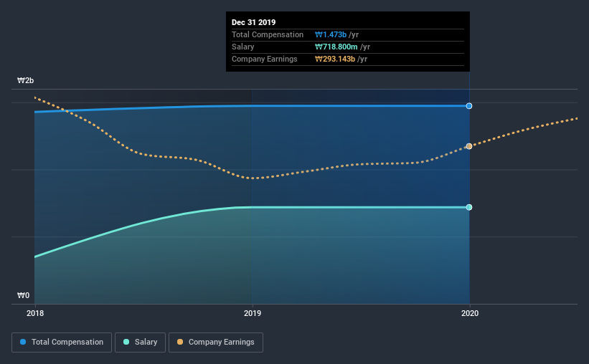Screen dimensions: 589x364
Task: Click the orange Company Earnings data point at 2020
Action: pos(469,146)
